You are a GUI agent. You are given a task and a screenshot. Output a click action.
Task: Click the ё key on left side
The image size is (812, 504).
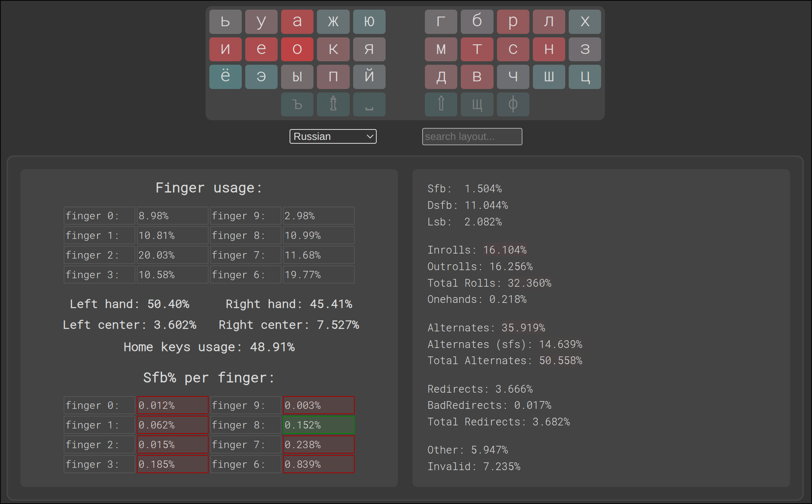225,77
